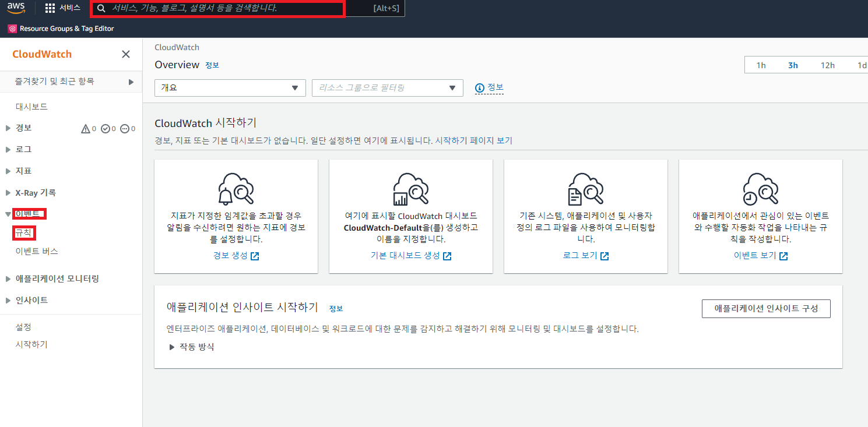Open the 리소스 그룹으로 필터링 dropdown

point(388,88)
